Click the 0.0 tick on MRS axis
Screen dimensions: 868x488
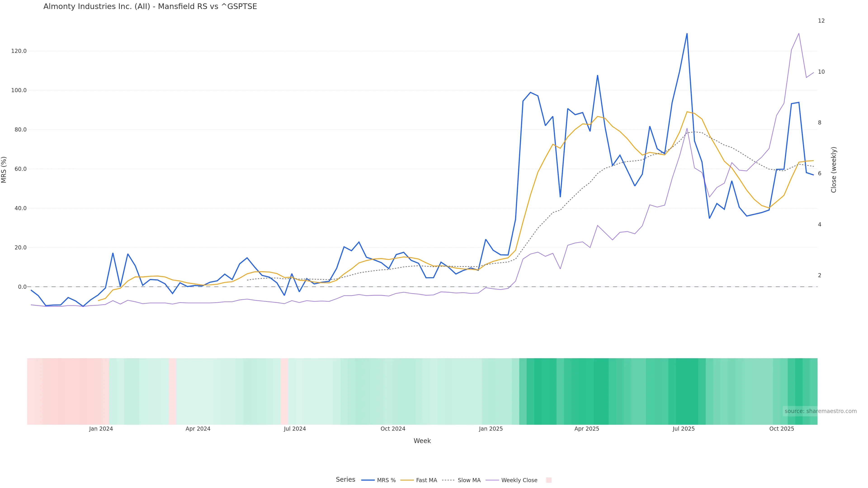click(22, 287)
